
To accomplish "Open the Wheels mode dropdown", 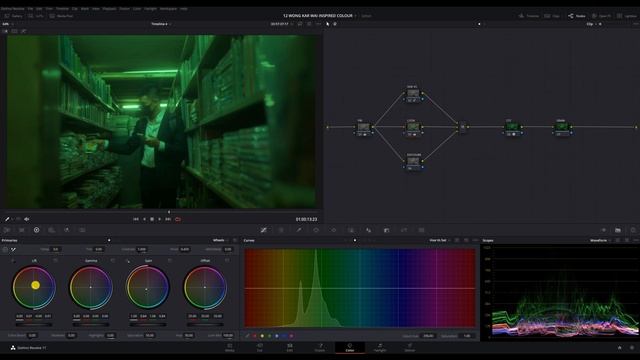I will click(x=220, y=240).
